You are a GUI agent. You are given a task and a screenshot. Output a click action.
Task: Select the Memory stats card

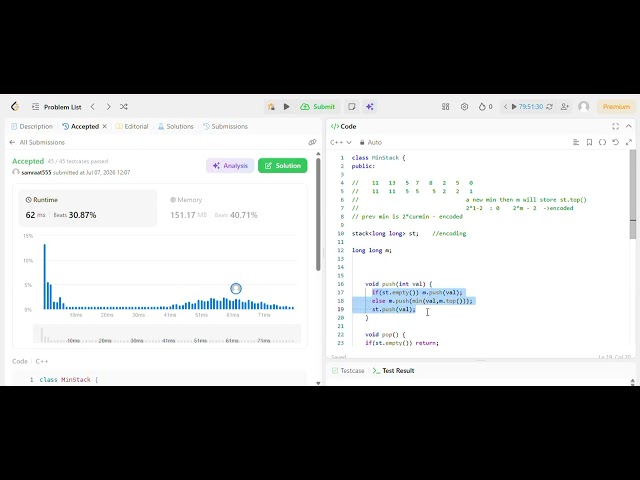(233, 208)
